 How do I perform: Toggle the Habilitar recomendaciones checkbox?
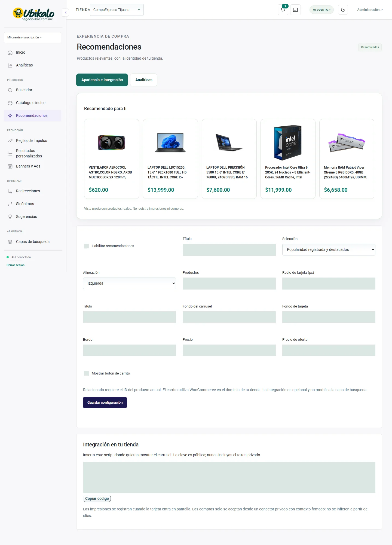[87, 246]
